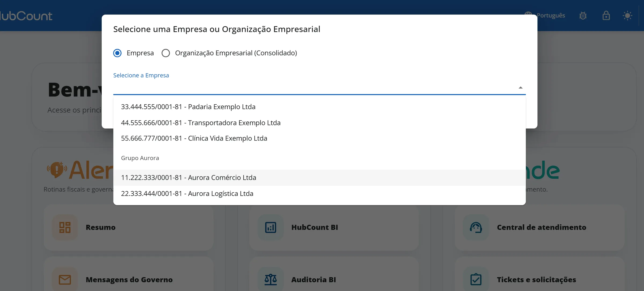Select the Empresa radio button
Image resolution: width=644 pixels, height=291 pixels.
coord(117,53)
